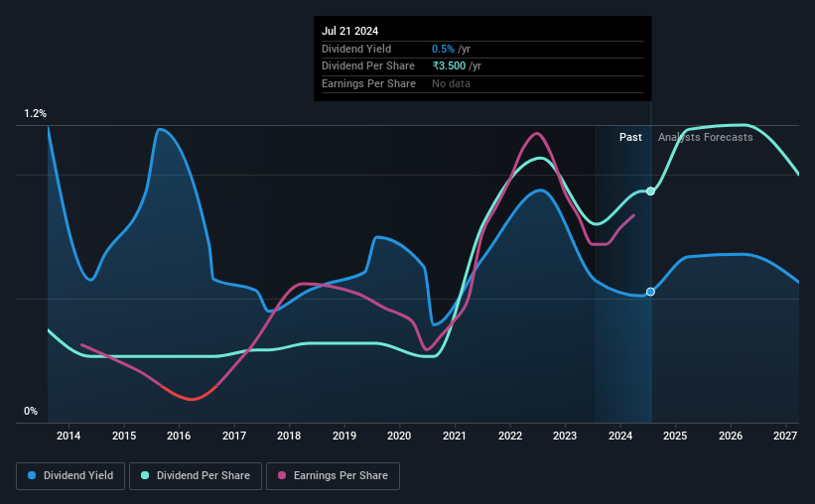Viewport: 815px width, 504px height.
Task: Click the 'No data' earnings per share value
Action: pyautogui.click(x=451, y=83)
